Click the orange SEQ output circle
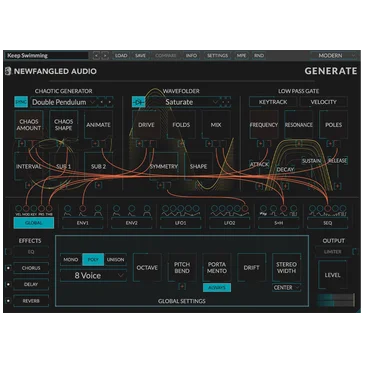 [x=328, y=209]
